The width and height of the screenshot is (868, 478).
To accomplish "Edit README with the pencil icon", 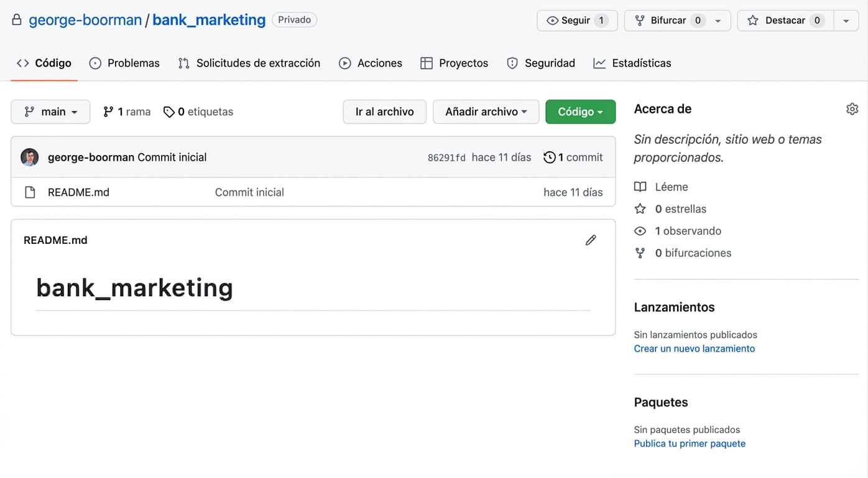I will [591, 240].
